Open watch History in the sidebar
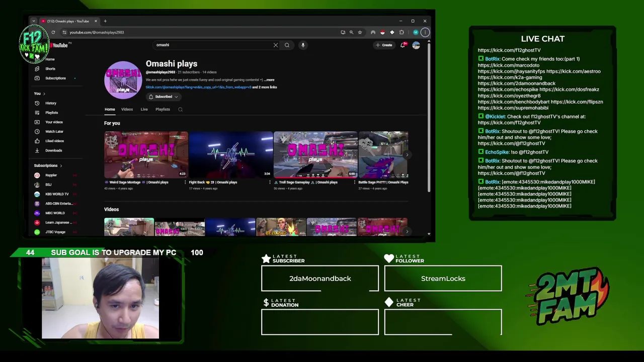 pos(50,103)
